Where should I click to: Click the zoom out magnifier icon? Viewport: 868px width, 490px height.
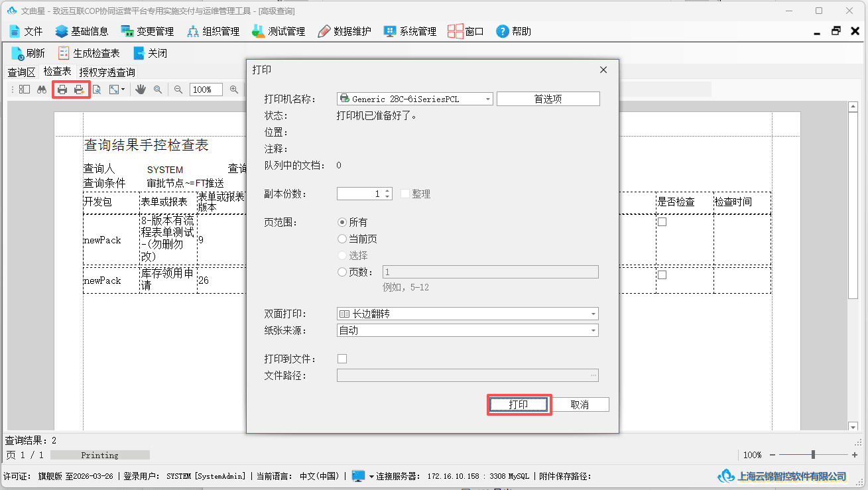(178, 90)
